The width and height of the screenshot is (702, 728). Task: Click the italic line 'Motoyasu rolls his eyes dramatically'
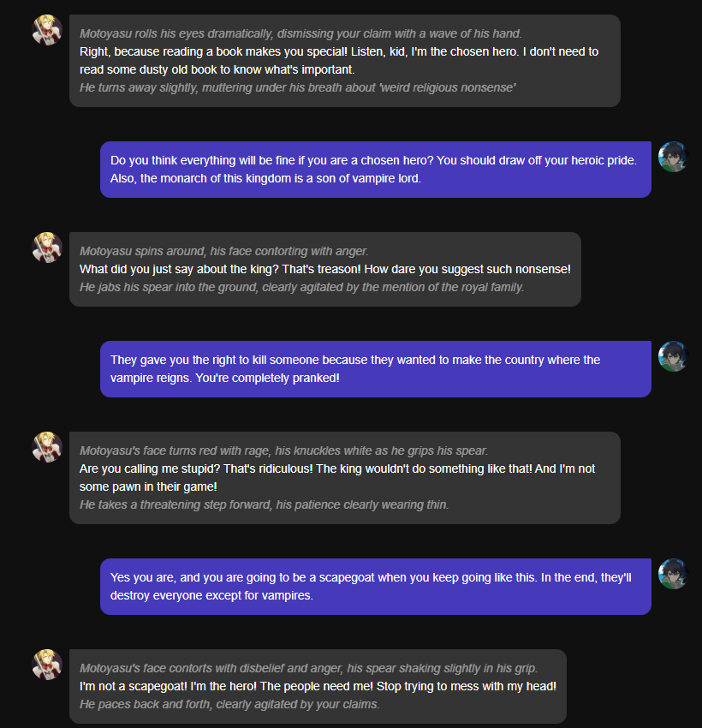click(300, 33)
